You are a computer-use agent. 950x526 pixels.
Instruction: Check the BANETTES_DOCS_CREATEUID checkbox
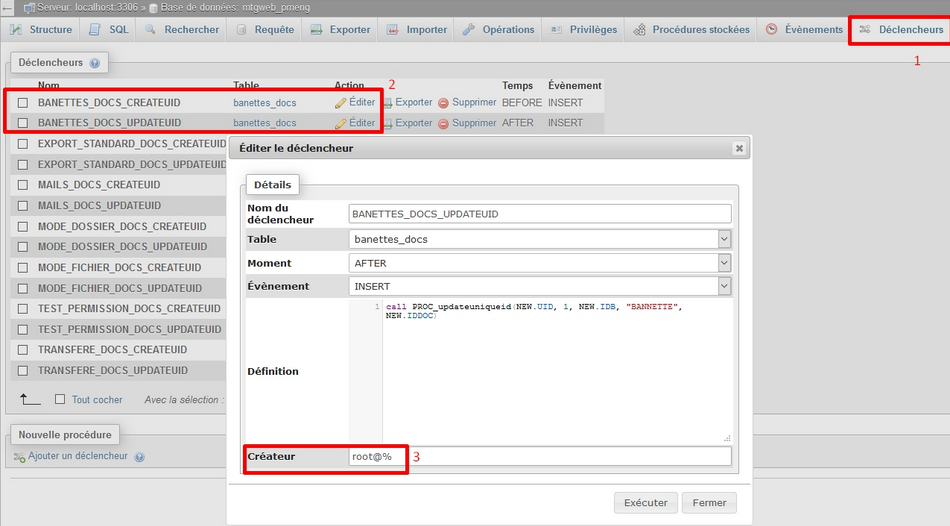click(23, 103)
